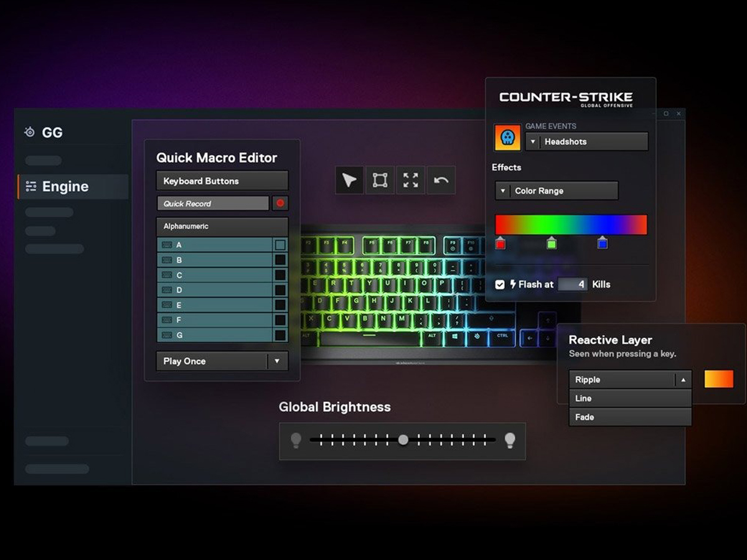Click the expand to fullscreen icon
Image resolution: width=747 pixels, height=560 pixels.
(410, 180)
